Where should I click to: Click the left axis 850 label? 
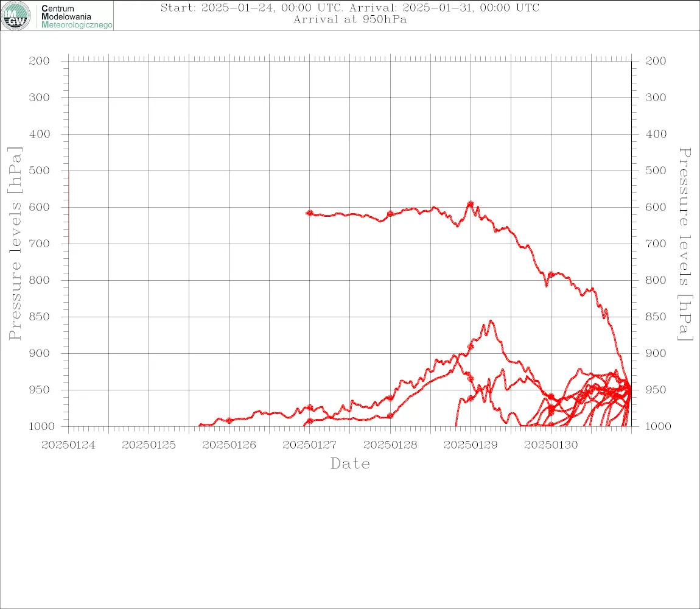40,317
